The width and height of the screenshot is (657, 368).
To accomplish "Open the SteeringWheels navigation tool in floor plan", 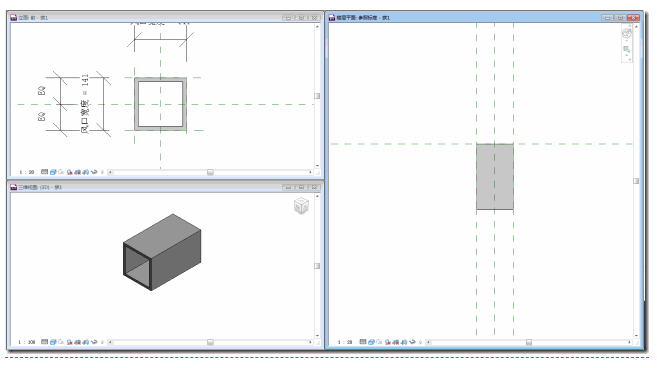I will [x=626, y=34].
